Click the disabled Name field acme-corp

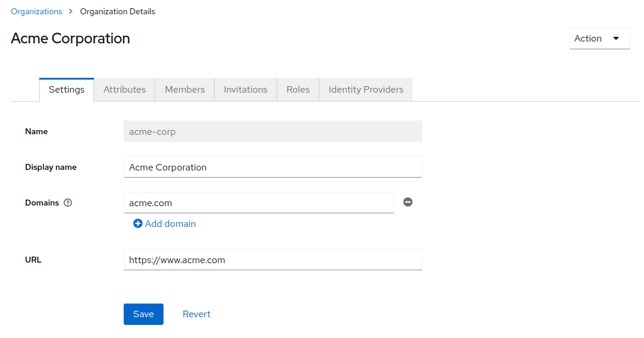pyautogui.click(x=272, y=131)
